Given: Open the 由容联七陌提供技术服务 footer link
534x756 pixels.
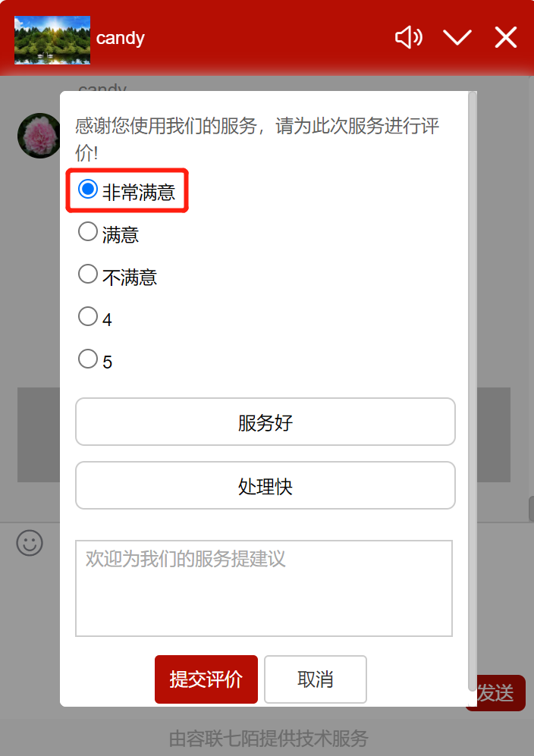Looking at the screenshot, I should tap(268, 738).
